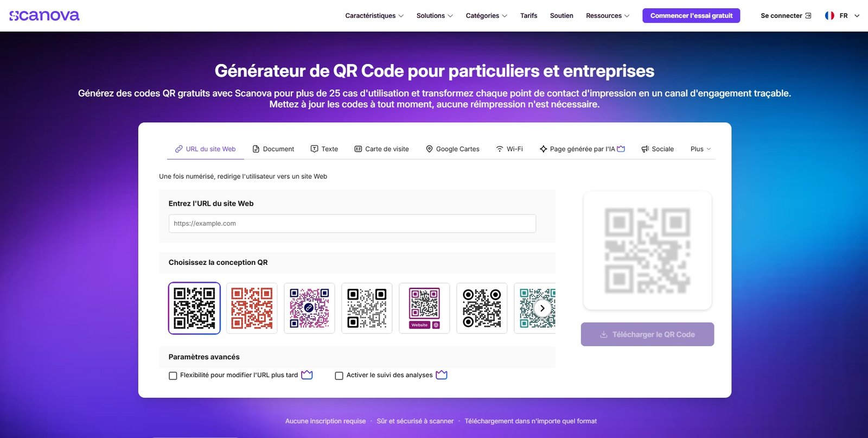
Task: Click the text Sûr et sécurisé à scanner
Action: pyautogui.click(x=415, y=421)
